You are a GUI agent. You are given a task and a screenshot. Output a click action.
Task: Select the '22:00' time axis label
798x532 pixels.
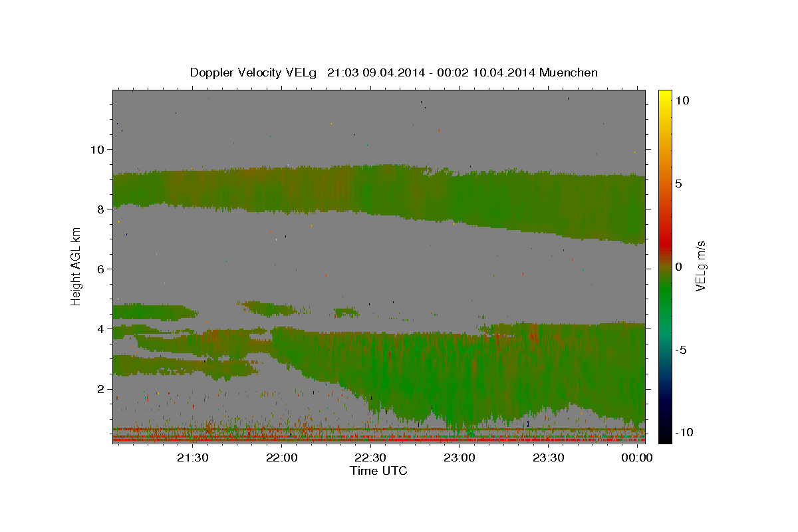click(282, 458)
